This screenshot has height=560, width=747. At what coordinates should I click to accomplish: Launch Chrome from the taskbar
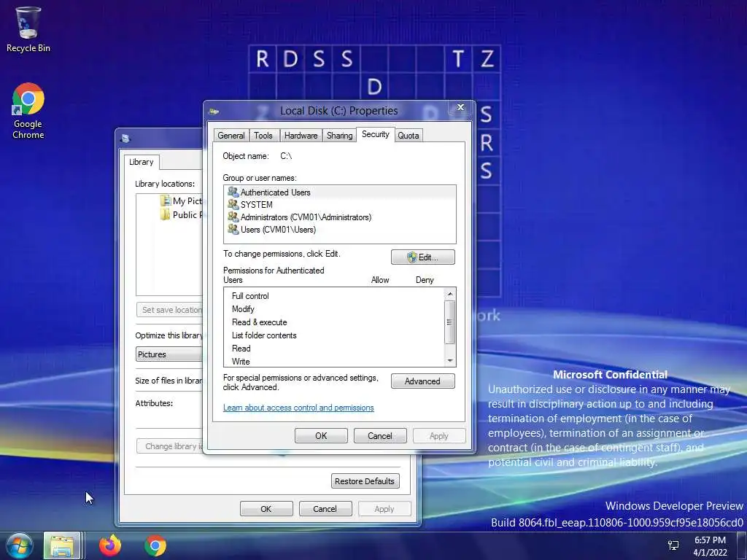pyautogui.click(x=155, y=545)
